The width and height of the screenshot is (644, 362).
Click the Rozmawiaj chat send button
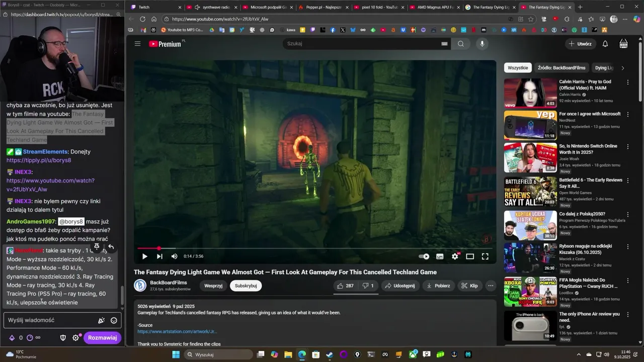pyautogui.click(x=102, y=338)
